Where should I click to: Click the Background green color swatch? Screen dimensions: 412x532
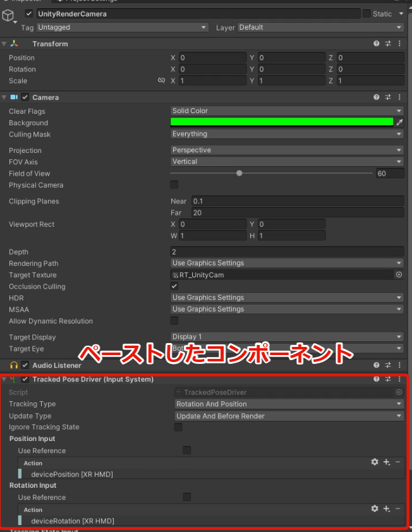(281, 123)
